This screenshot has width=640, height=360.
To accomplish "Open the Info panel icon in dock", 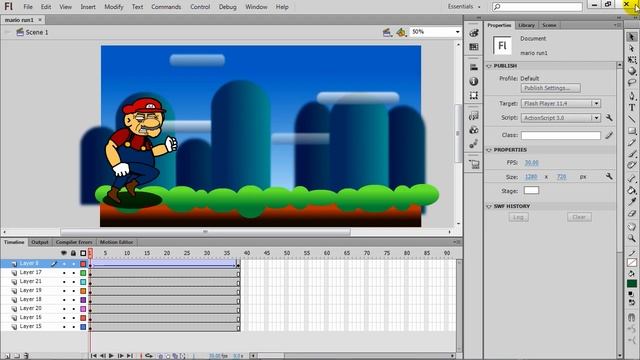I will point(473,81).
